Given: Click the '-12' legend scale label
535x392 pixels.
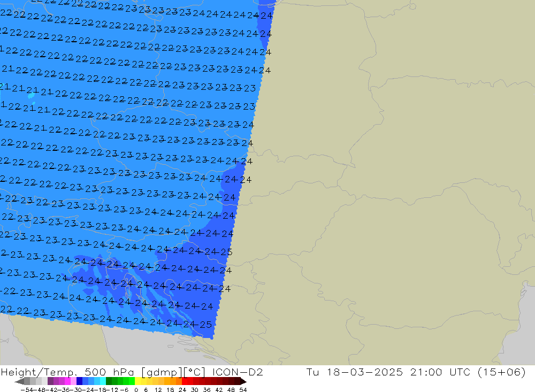Looking at the screenshot, I should click(112, 390).
